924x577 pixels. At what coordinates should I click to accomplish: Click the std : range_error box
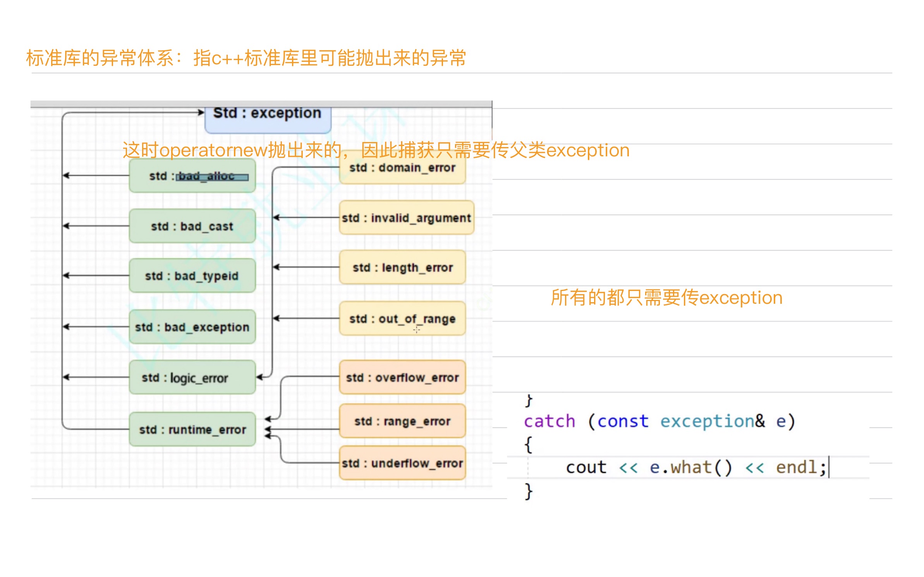(x=402, y=421)
